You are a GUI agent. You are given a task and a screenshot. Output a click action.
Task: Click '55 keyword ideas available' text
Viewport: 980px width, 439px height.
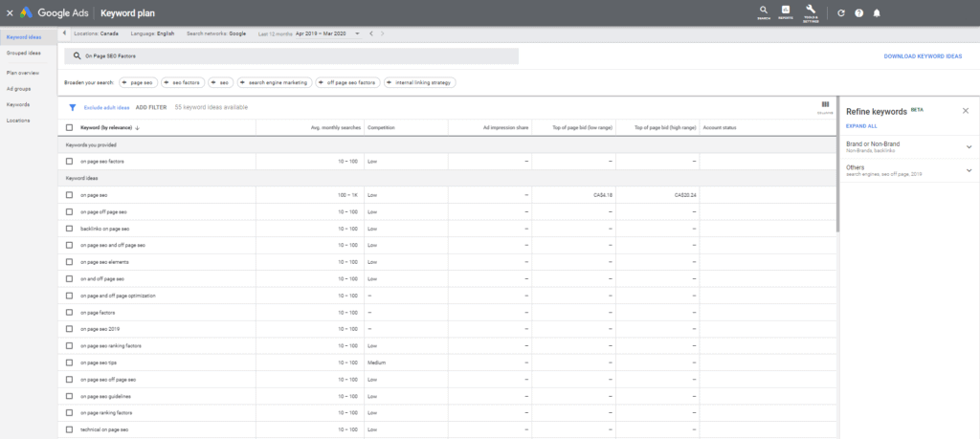(212, 107)
